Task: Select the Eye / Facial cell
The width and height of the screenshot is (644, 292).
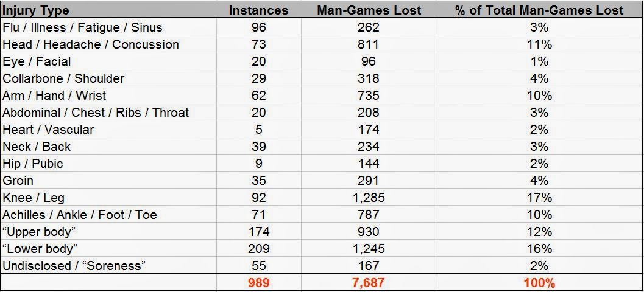Action: click(37, 61)
